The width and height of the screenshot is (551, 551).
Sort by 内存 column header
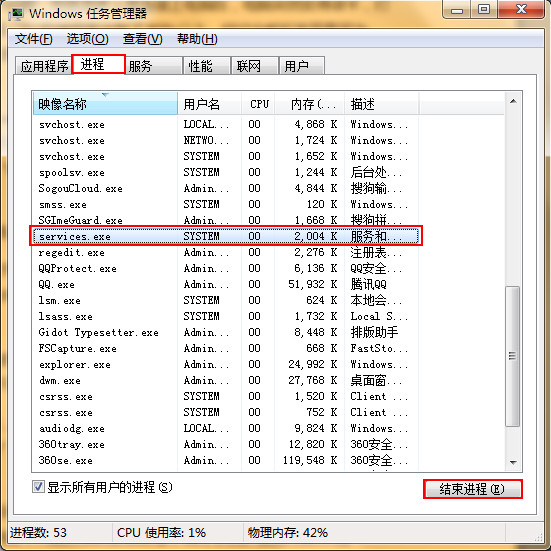tap(310, 104)
